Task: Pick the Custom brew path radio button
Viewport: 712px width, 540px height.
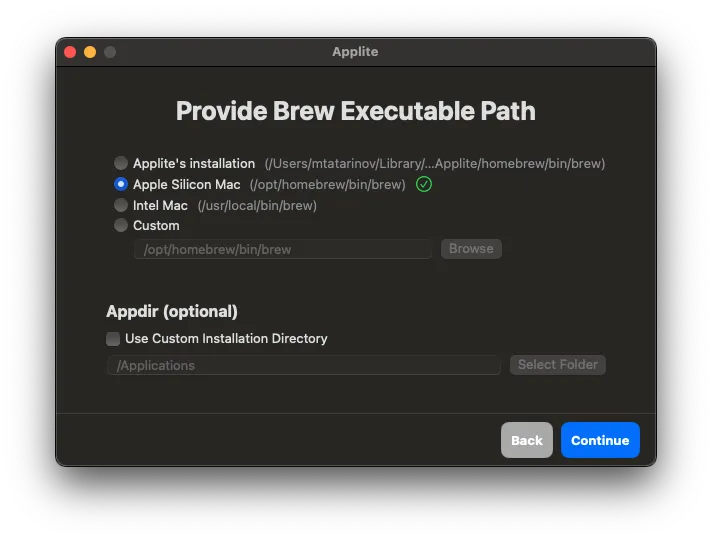Action: [x=121, y=225]
